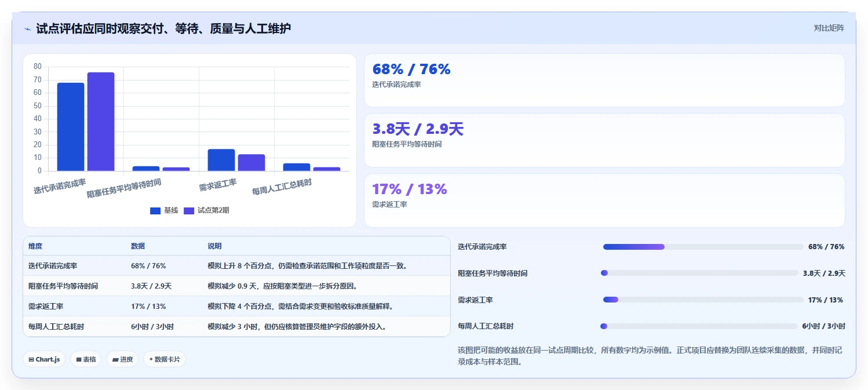Viewport: 868px width, 390px height.
Task: Click the 说明 column header
Action: (x=214, y=246)
